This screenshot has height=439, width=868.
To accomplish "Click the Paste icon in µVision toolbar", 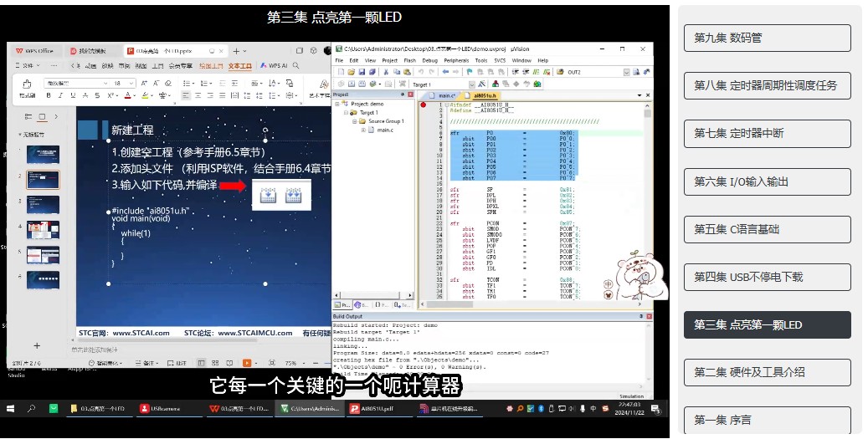I will pyautogui.click(x=407, y=72).
